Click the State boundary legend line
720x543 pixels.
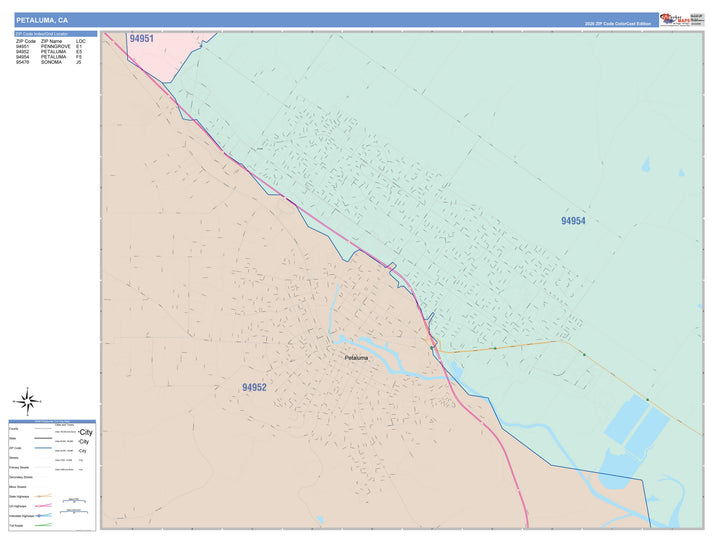44,438
